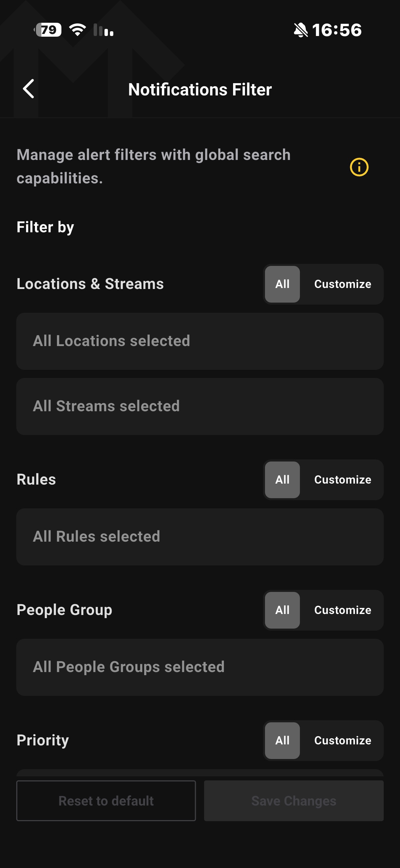Switch People Group to Customize
This screenshot has width=400, height=868.
click(x=343, y=610)
